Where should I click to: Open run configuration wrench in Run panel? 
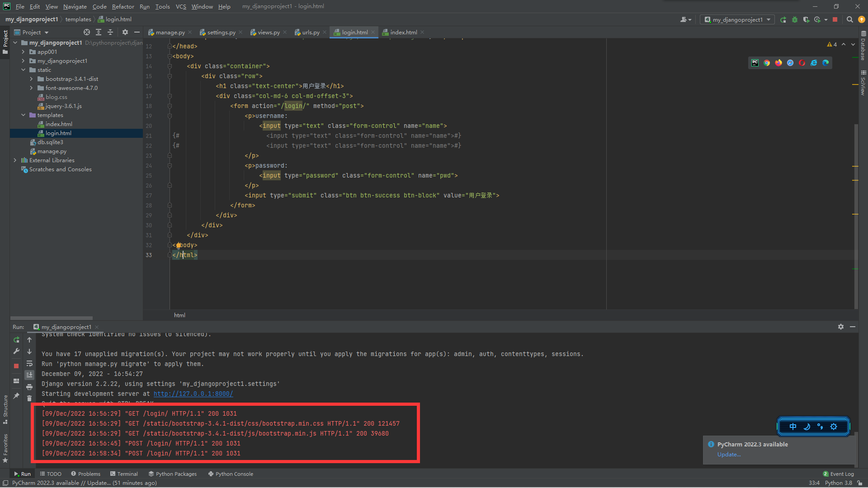[x=16, y=351]
